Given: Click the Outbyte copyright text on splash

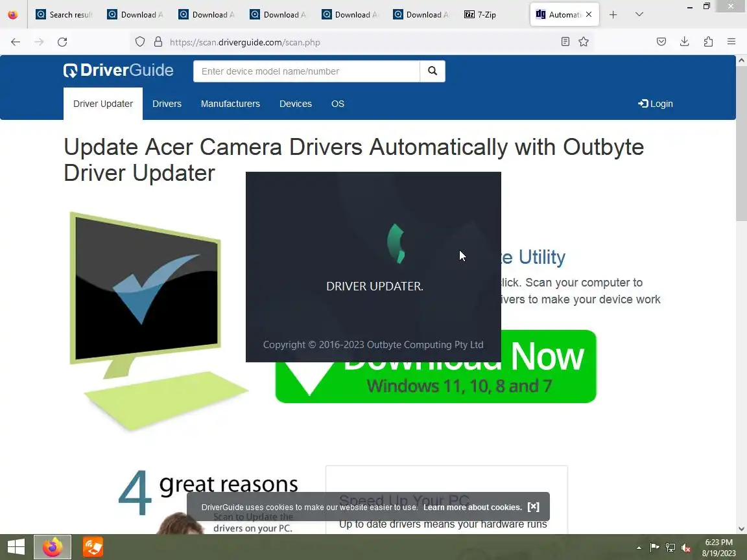Looking at the screenshot, I should click(373, 345).
